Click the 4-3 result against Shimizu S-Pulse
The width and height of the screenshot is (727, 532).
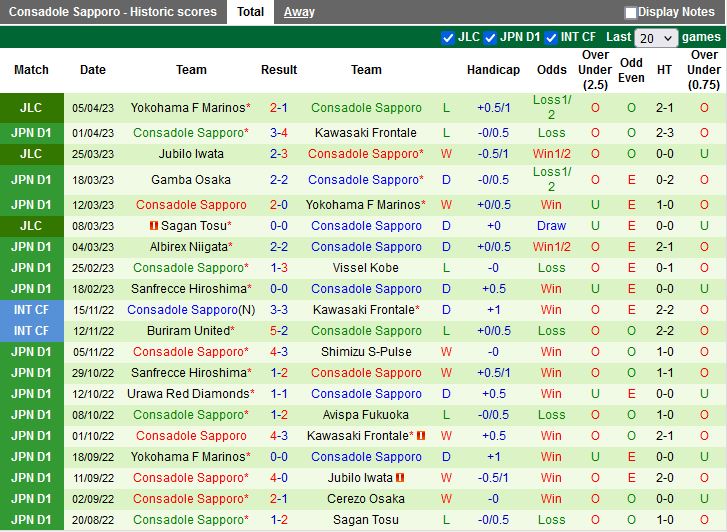(279, 352)
